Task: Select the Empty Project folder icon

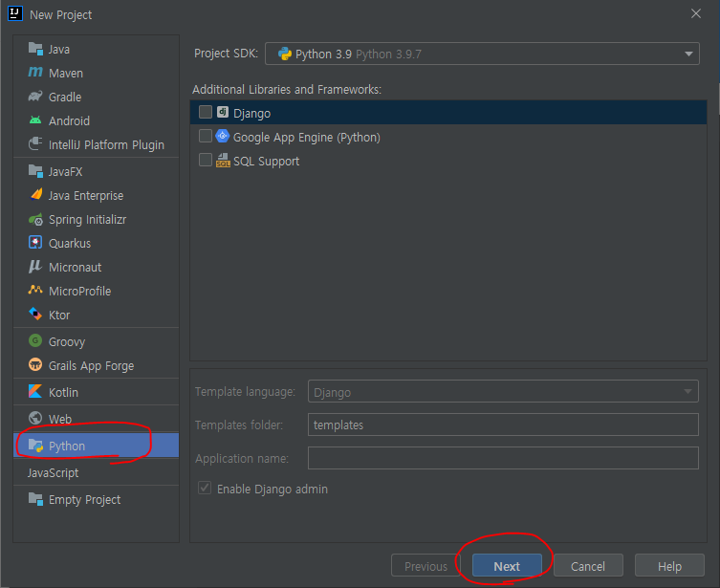Action: point(35,499)
